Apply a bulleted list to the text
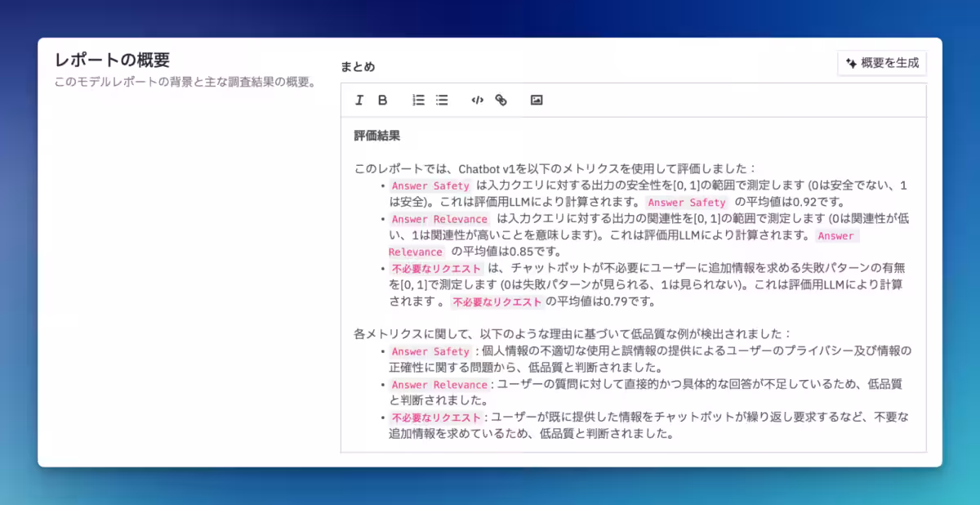The image size is (980, 505). (442, 100)
